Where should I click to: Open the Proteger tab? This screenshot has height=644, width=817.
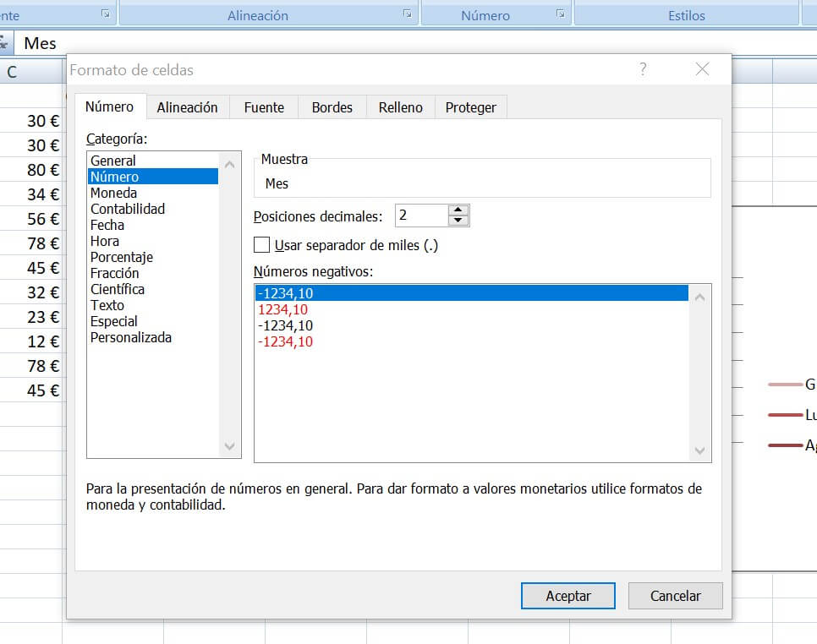click(x=470, y=106)
